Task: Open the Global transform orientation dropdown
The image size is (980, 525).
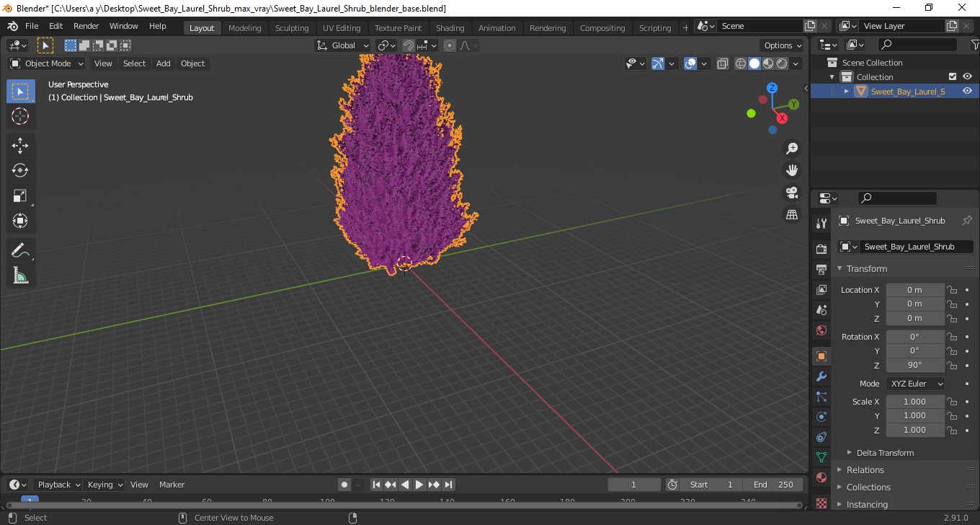Action: [x=343, y=45]
